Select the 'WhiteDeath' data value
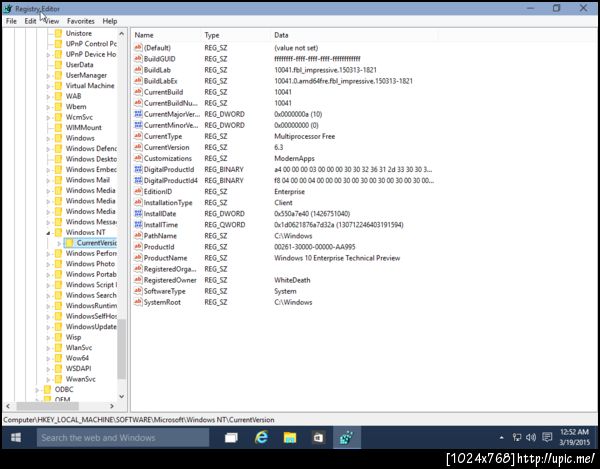 292,280
